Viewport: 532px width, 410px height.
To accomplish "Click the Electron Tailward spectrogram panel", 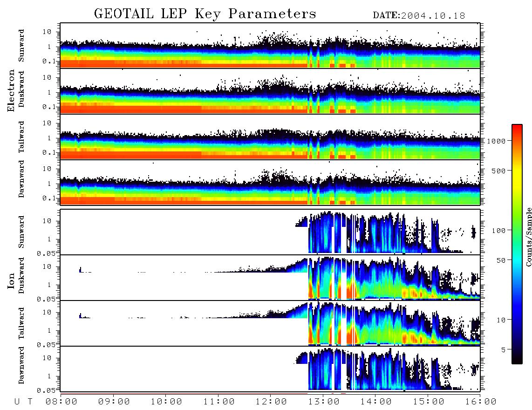I will coord(270,137).
